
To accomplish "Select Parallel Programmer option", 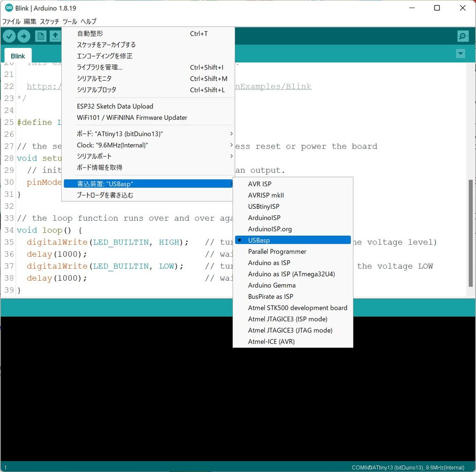I will [293, 252].
